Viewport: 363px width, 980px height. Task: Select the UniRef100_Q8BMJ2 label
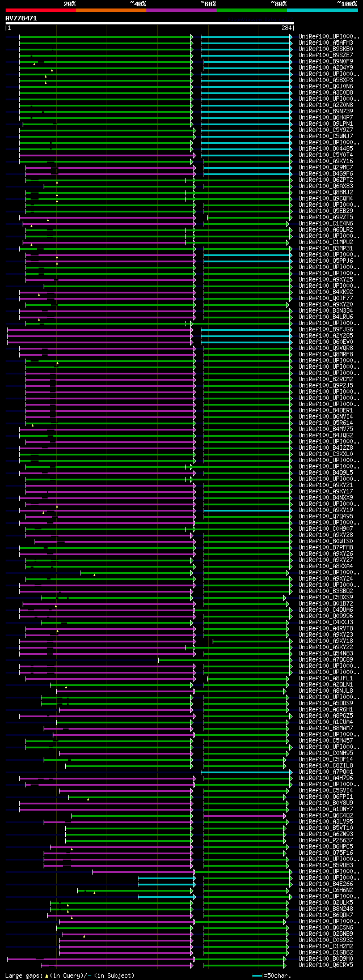[326, 192]
